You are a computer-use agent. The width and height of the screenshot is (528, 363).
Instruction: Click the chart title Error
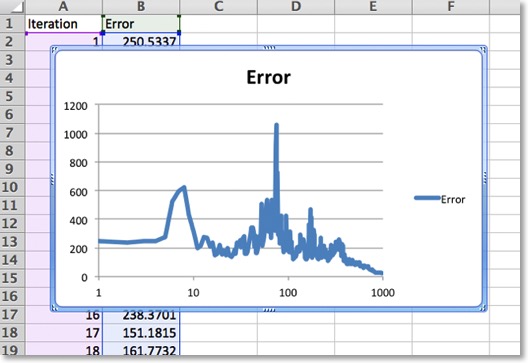click(268, 77)
